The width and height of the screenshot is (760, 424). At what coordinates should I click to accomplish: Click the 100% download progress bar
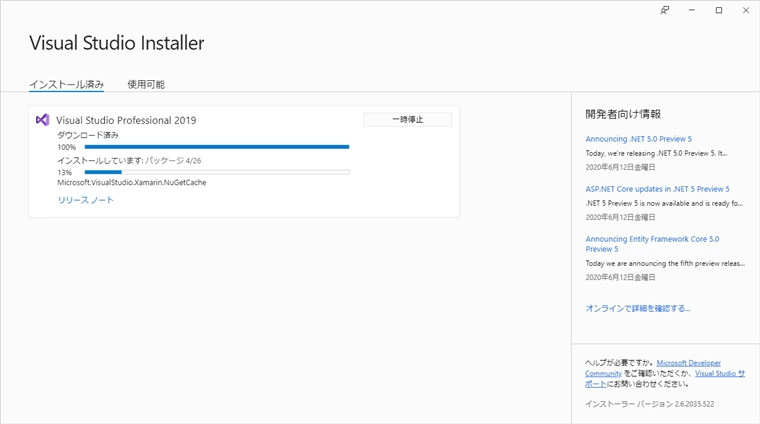click(x=217, y=147)
